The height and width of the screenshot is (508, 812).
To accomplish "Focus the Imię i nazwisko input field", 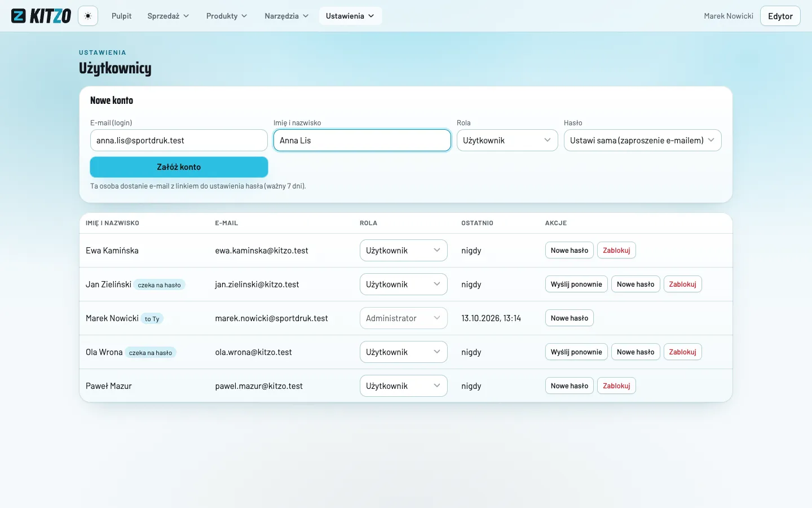I will [362, 141].
